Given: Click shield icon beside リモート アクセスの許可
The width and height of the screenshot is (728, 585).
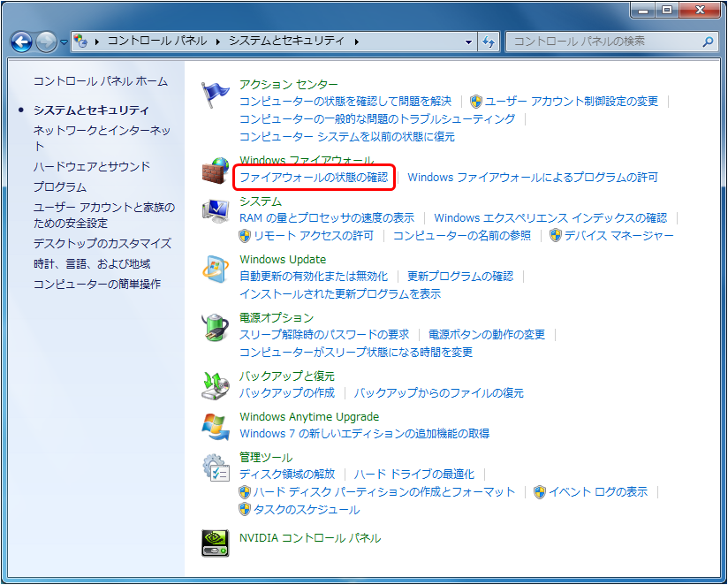Looking at the screenshot, I should [245, 236].
